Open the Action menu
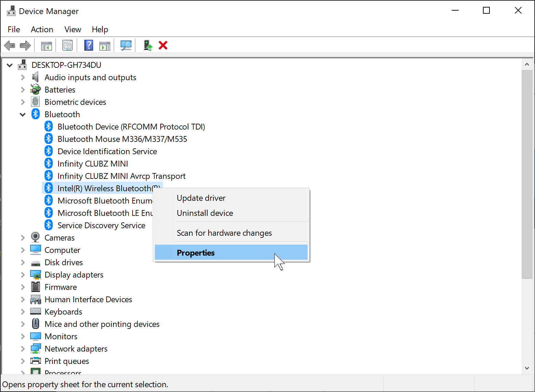535x392 pixels. click(x=42, y=29)
